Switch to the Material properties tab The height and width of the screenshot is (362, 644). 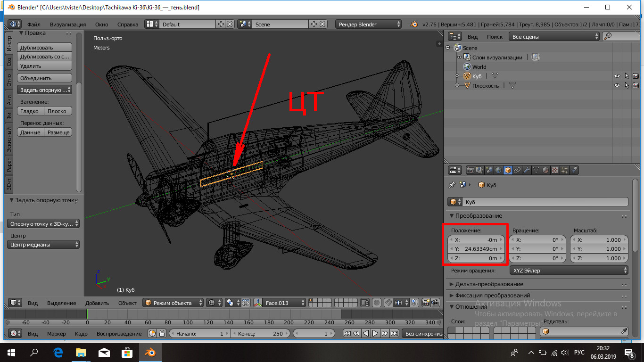(x=545, y=170)
